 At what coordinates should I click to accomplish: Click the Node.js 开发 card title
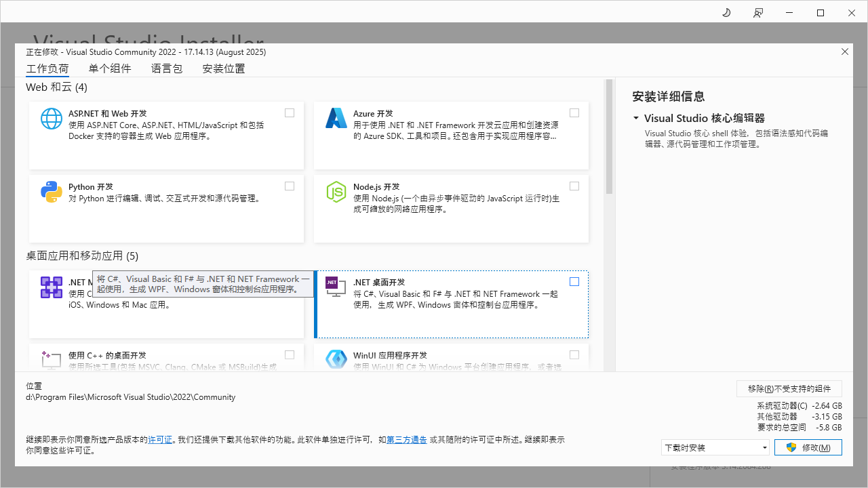point(376,186)
